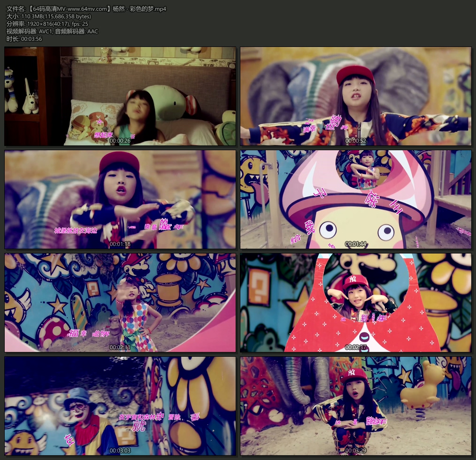Open the thumbnail stamped 00:01:18
476x460 pixels.
(x=120, y=199)
